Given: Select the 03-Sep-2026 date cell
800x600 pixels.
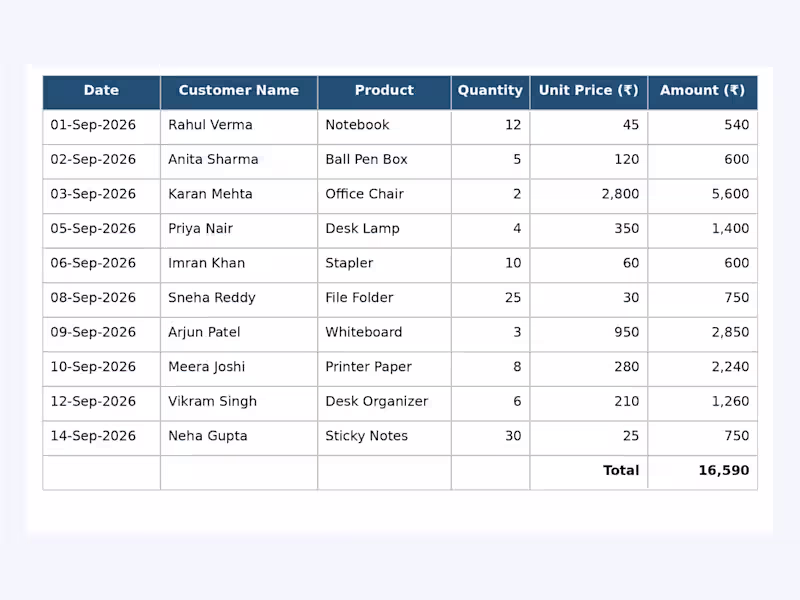Looking at the screenshot, I should 102,196.
